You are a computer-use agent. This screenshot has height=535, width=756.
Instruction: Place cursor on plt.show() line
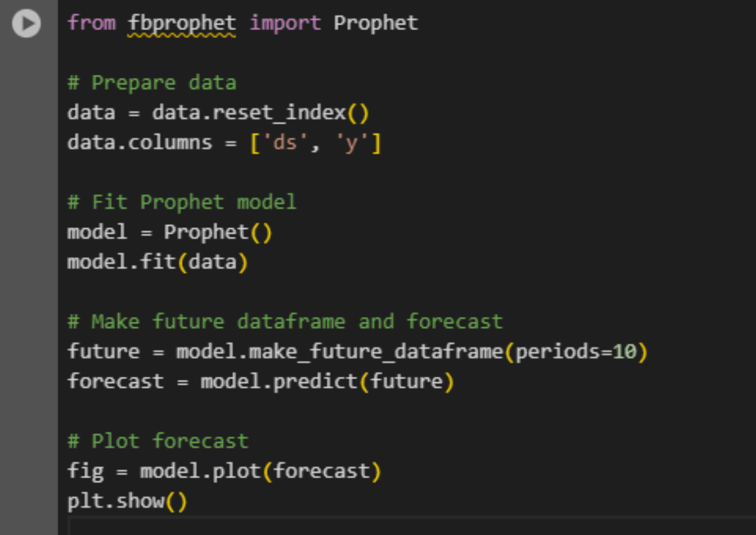(x=127, y=501)
